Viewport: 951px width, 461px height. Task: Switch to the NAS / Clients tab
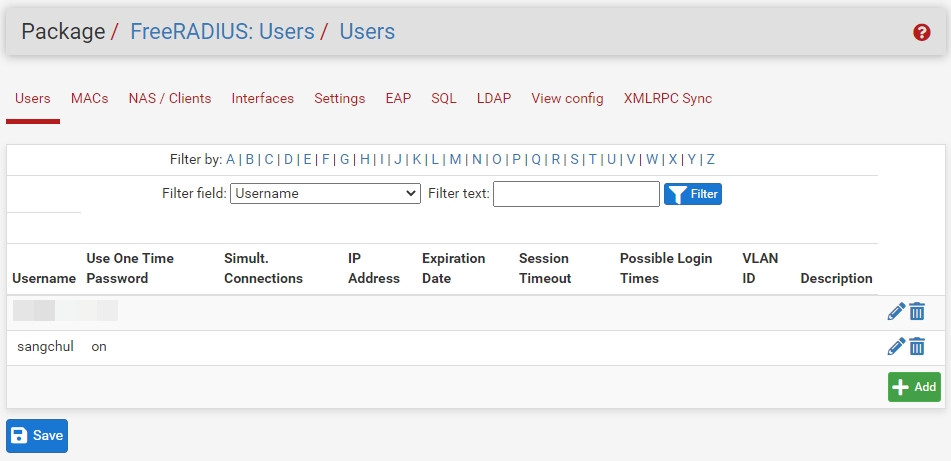(x=170, y=98)
